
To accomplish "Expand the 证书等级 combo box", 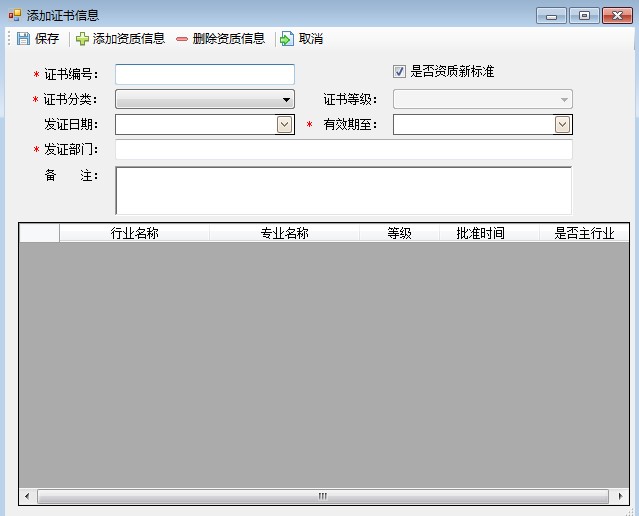I will click(x=564, y=100).
